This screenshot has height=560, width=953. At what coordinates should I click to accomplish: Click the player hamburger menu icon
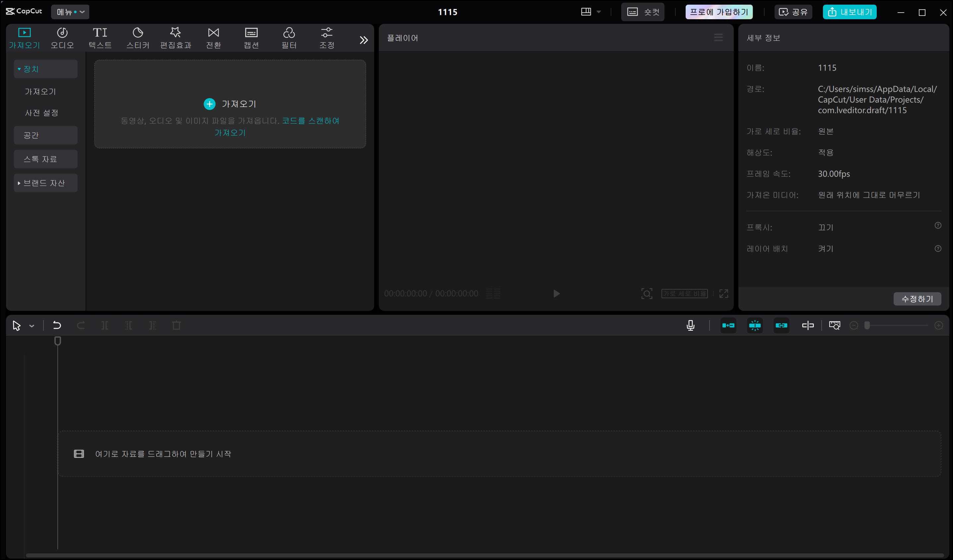[718, 37]
